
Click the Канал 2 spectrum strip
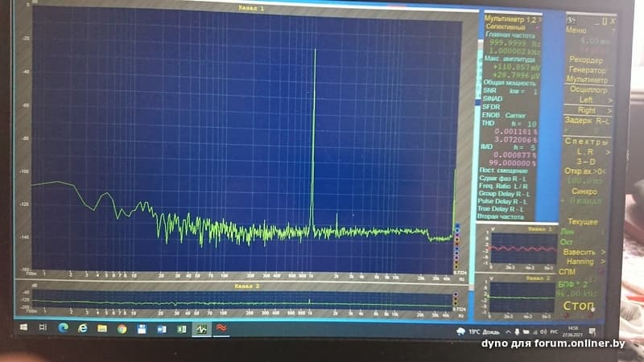242,299
